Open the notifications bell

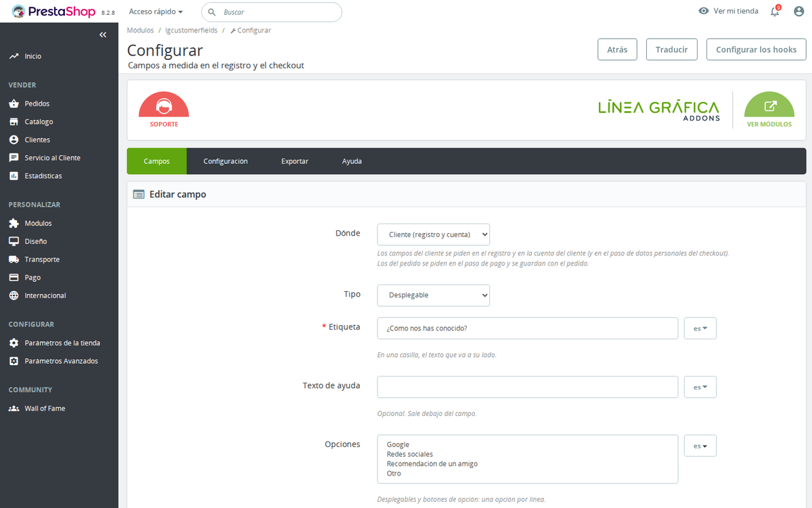(775, 12)
